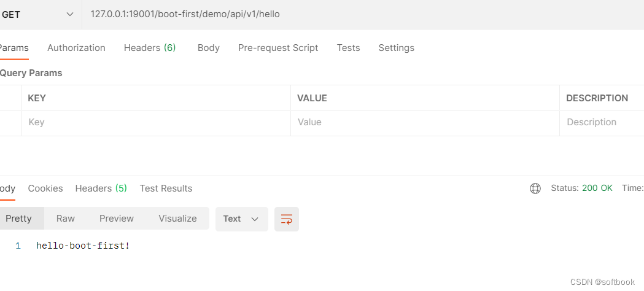Image resolution: width=644 pixels, height=291 pixels.
Task: Open the Pre-request Script tab
Action: (278, 48)
